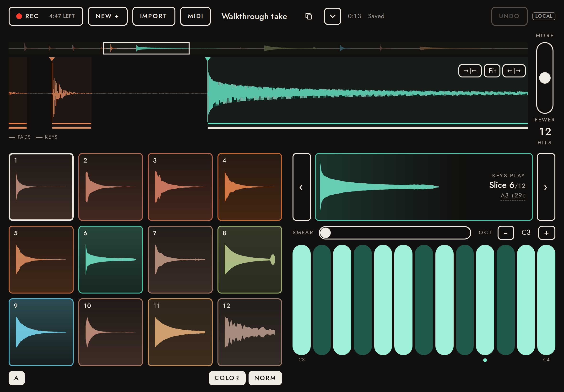Viewport: 564px width, 392px height.
Task: Toggle the PADS legend
Action: tap(20, 137)
